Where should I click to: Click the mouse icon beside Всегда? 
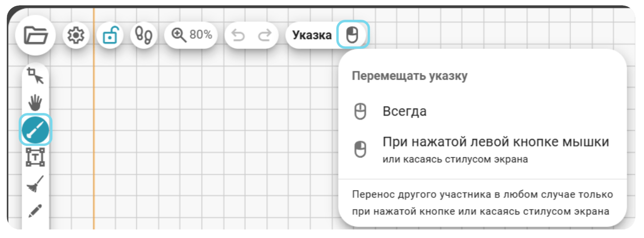360,111
